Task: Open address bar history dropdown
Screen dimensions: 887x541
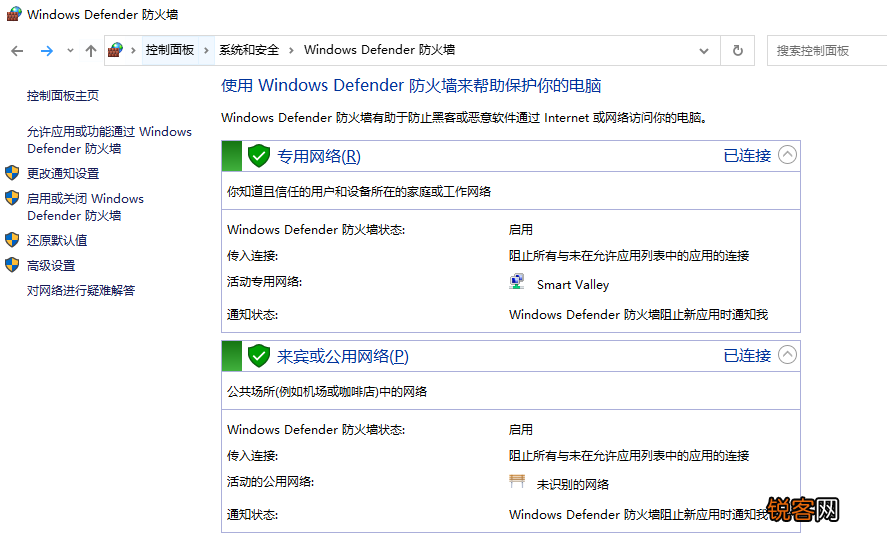Action: pyautogui.click(x=704, y=51)
